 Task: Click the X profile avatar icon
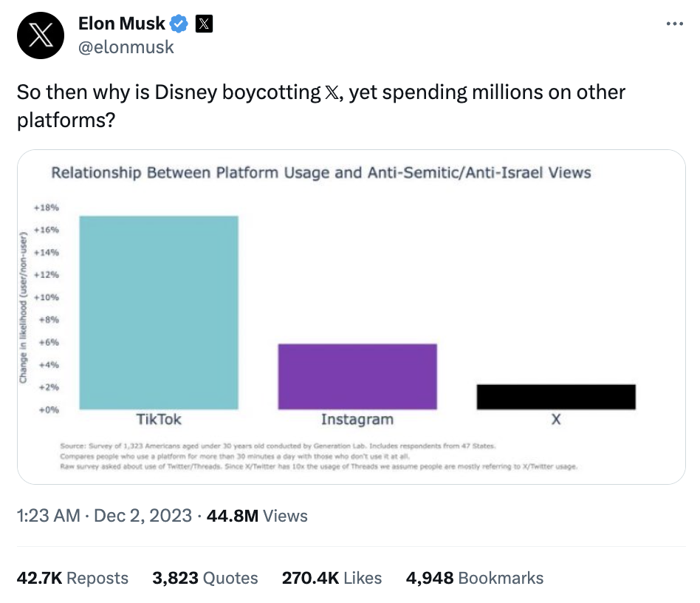click(x=42, y=35)
